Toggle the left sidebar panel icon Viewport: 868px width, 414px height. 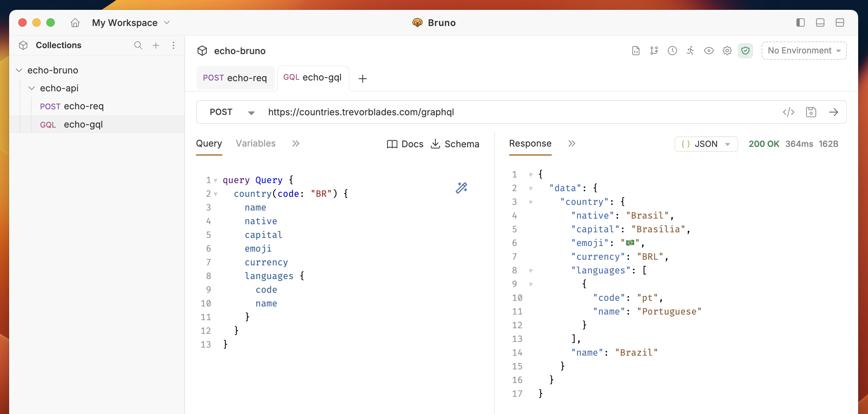click(x=800, y=22)
